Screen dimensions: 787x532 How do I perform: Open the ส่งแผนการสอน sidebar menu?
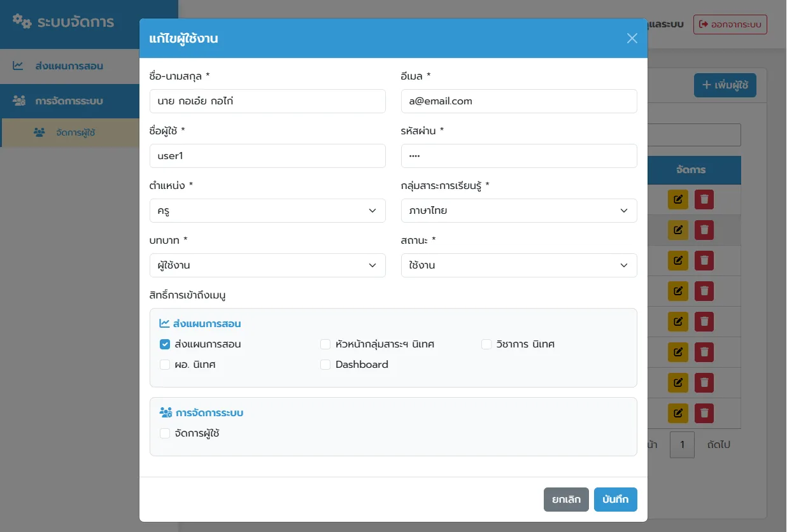pos(69,66)
